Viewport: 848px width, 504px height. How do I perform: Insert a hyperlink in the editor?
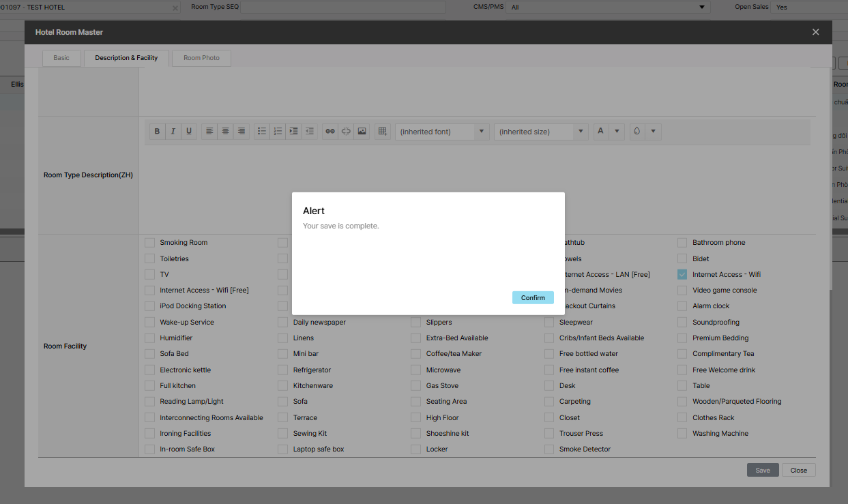click(330, 132)
